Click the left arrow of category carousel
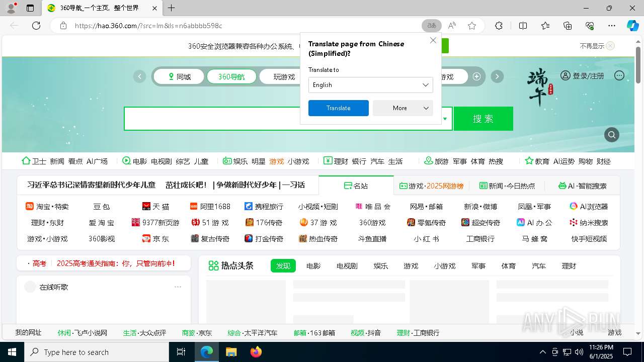The width and height of the screenshot is (644, 362). click(x=139, y=76)
